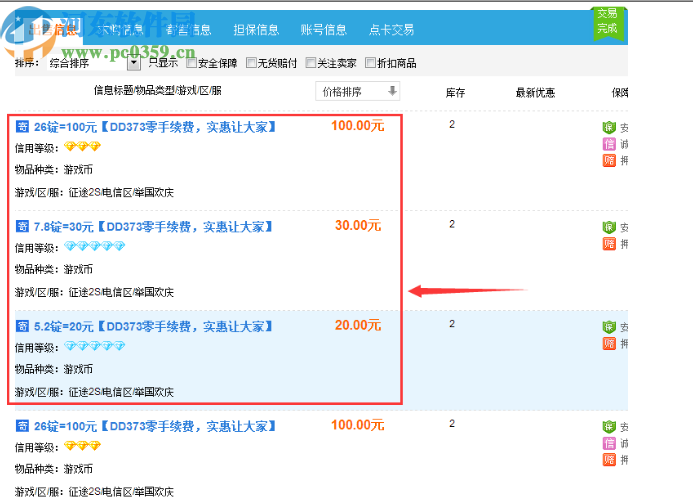
Task: Open the 担保信息 tab
Action: click(256, 30)
